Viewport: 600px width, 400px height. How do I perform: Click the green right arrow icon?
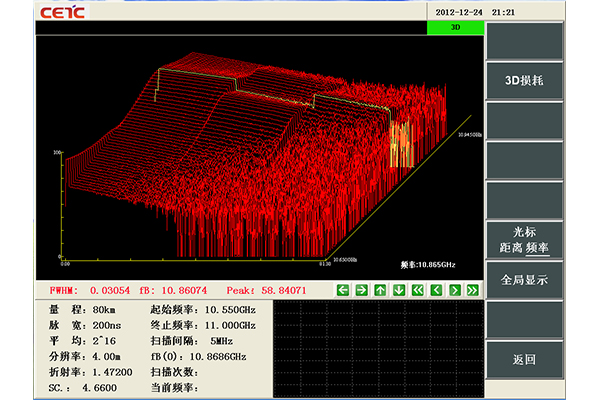coord(361,290)
